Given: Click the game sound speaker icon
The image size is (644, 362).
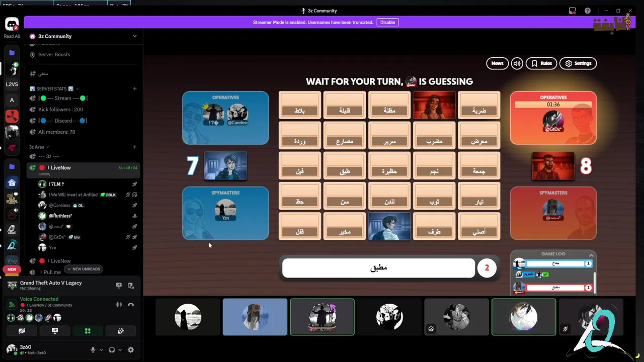Looking at the screenshot, I should click(517, 63).
